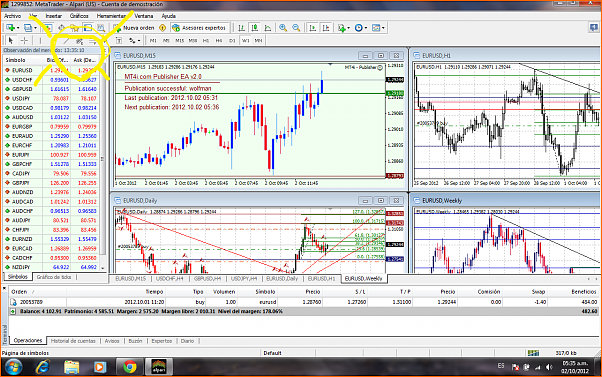Switch chart to candlestick style

tap(255, 28)
